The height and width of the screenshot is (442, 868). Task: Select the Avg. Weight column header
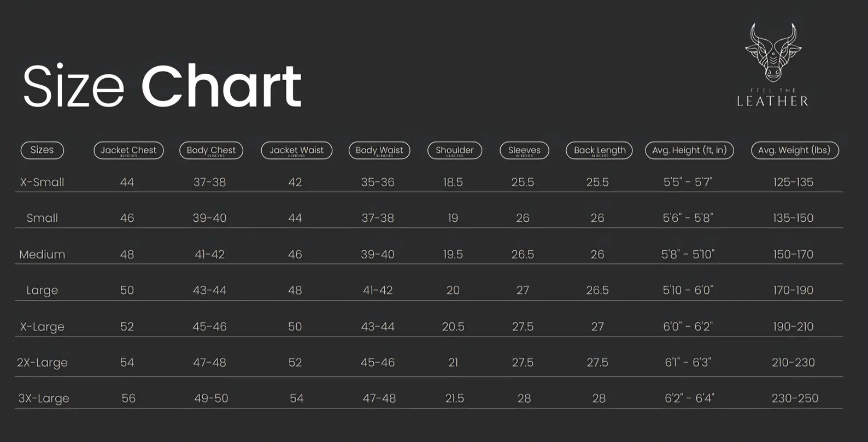[x=794, y=150]
